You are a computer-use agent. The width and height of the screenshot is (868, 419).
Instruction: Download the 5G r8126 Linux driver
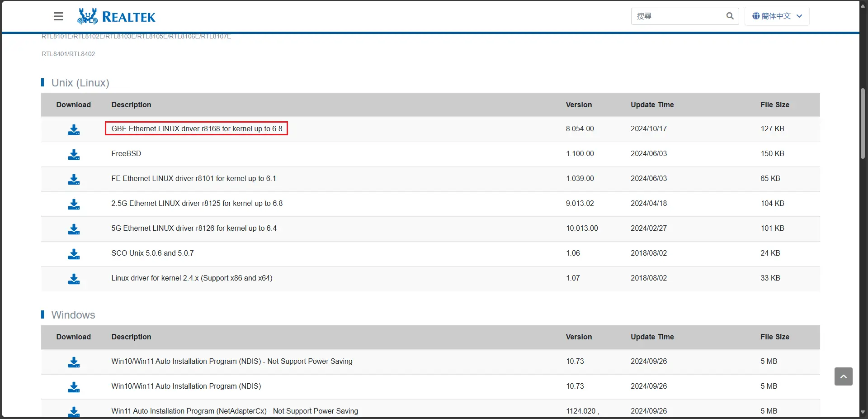[x=74, y=229]
